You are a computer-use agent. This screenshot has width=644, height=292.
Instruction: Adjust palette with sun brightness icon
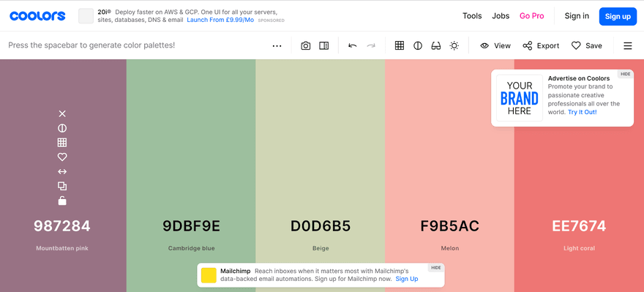[x=454, y=45]
